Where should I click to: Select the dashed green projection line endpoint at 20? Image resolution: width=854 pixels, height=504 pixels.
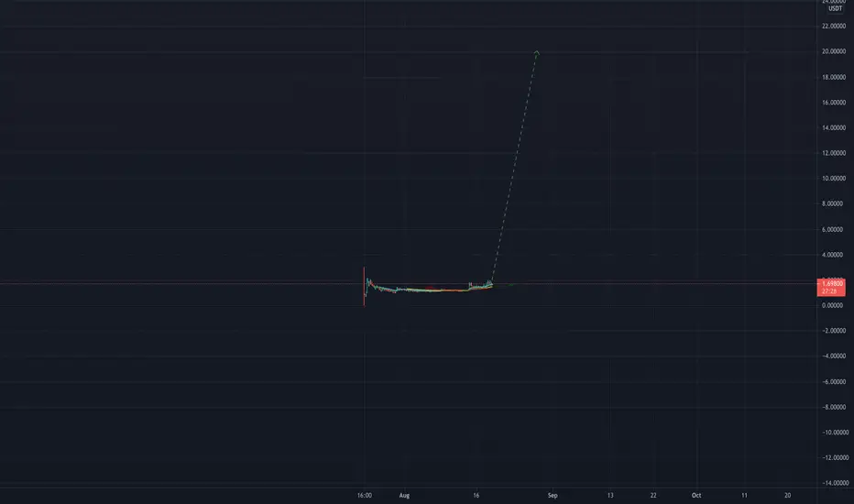point(537,52)
